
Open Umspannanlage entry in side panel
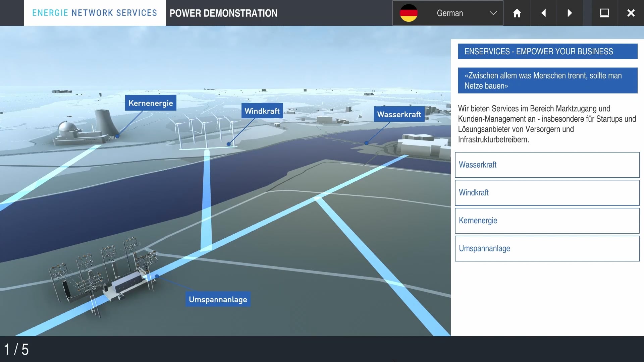pos(547,248)
